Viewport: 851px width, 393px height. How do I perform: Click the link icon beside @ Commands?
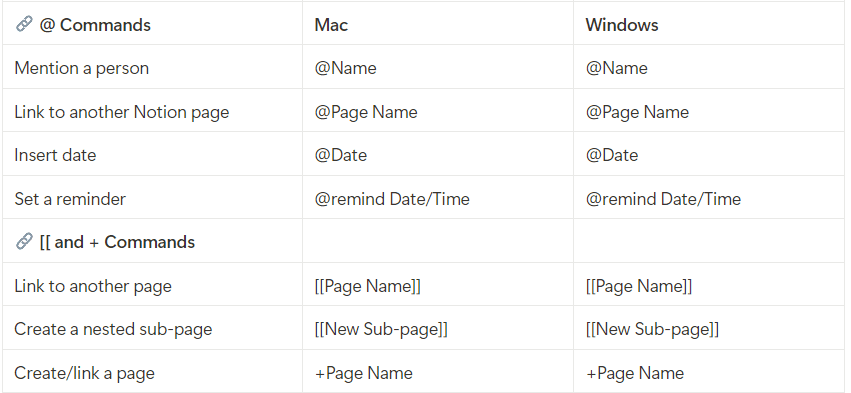[24, 24]
